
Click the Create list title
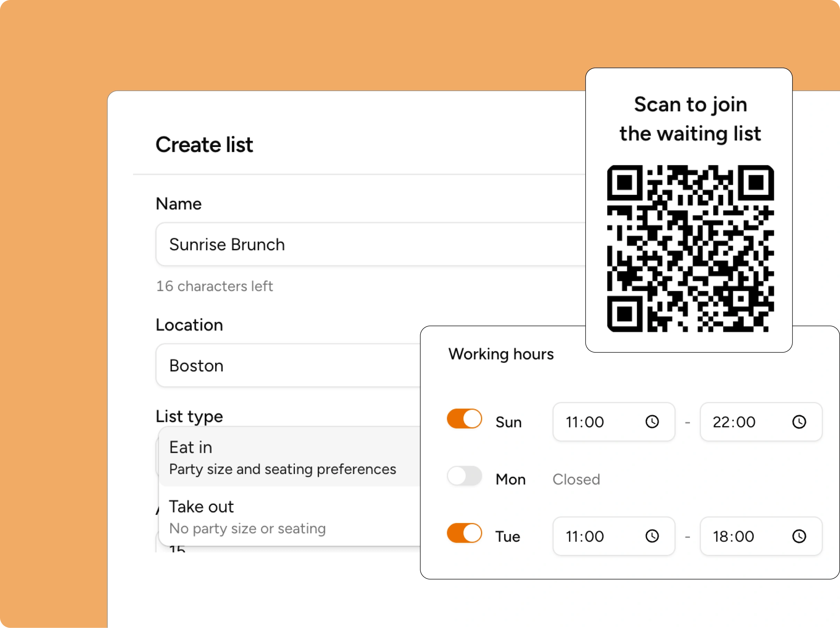(x=204, y=145)
